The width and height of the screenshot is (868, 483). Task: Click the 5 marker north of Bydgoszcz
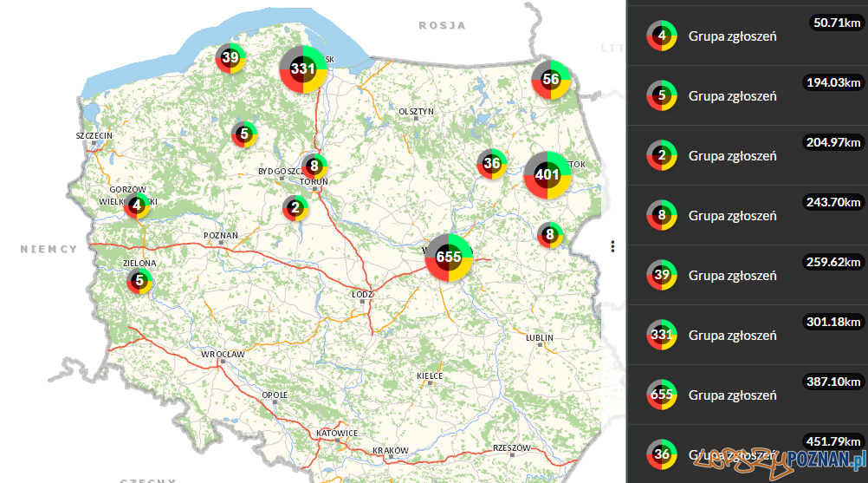coord(244,134)
